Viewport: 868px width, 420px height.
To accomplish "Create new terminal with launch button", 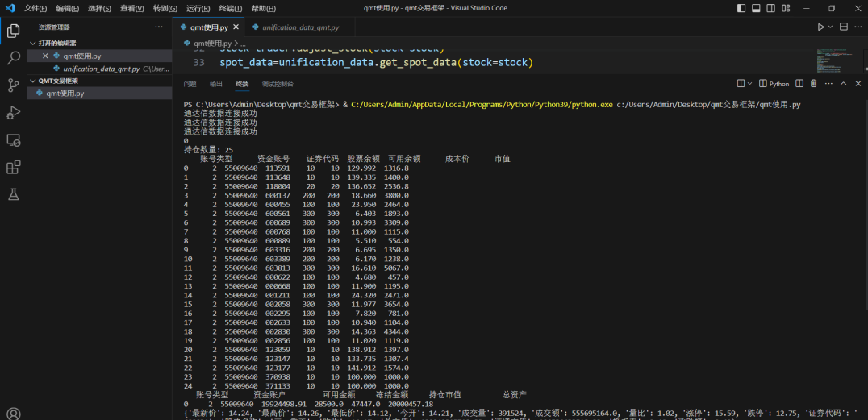I will tap(741, 84).
